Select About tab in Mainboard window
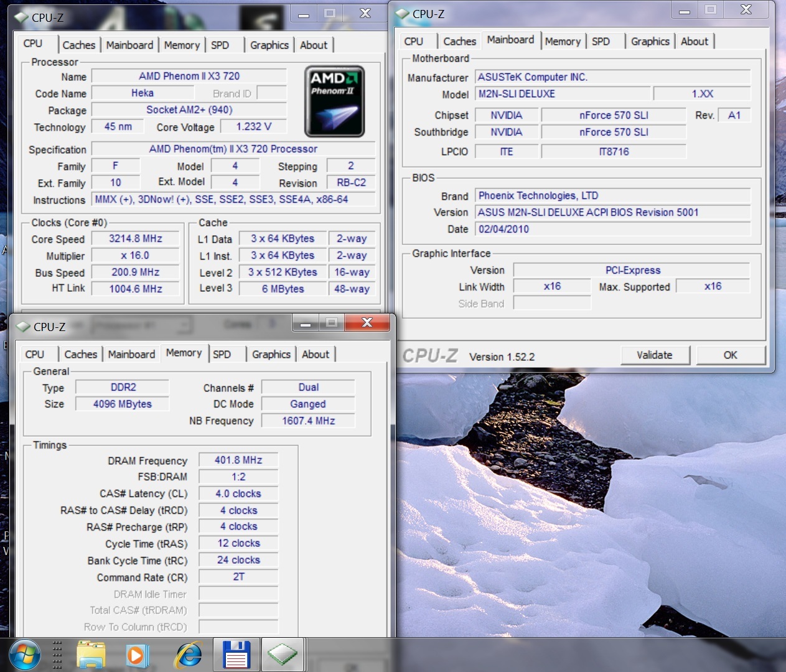This screenshot has width=786, height=672. point(695,41)
